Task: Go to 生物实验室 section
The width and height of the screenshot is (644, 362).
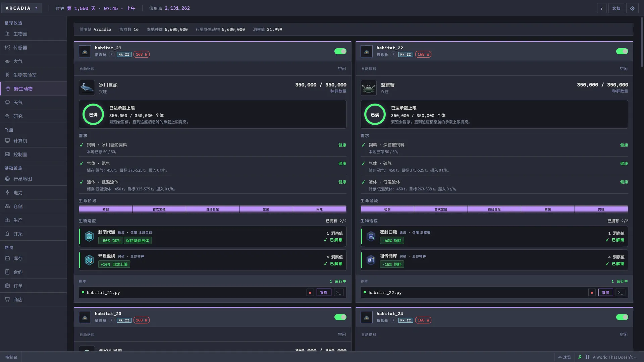Action: coord(34,75)
